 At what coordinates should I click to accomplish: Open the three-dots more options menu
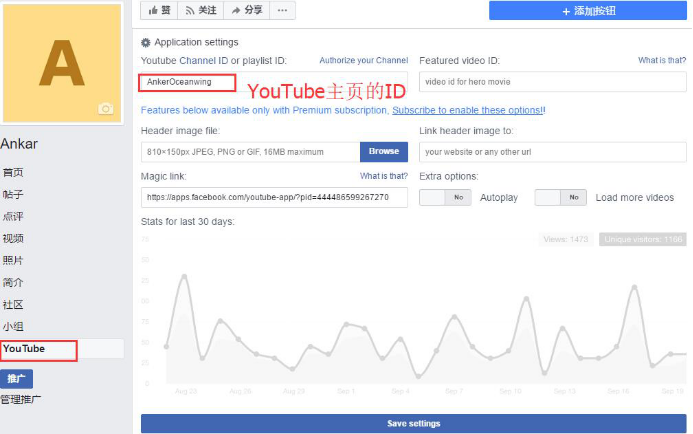282,10
